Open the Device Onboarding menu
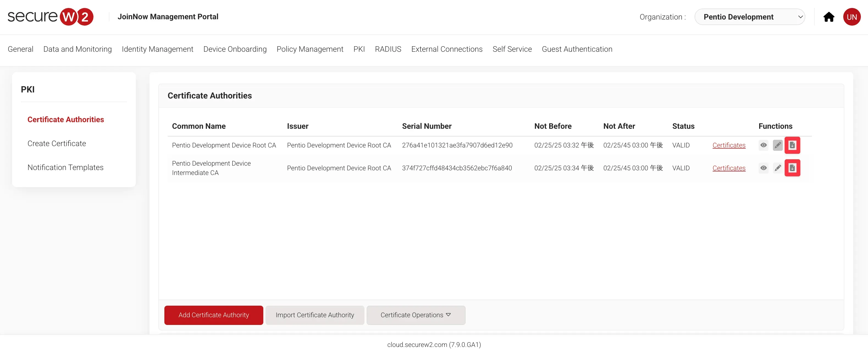The image size is (868, 353). coord(235,49)
